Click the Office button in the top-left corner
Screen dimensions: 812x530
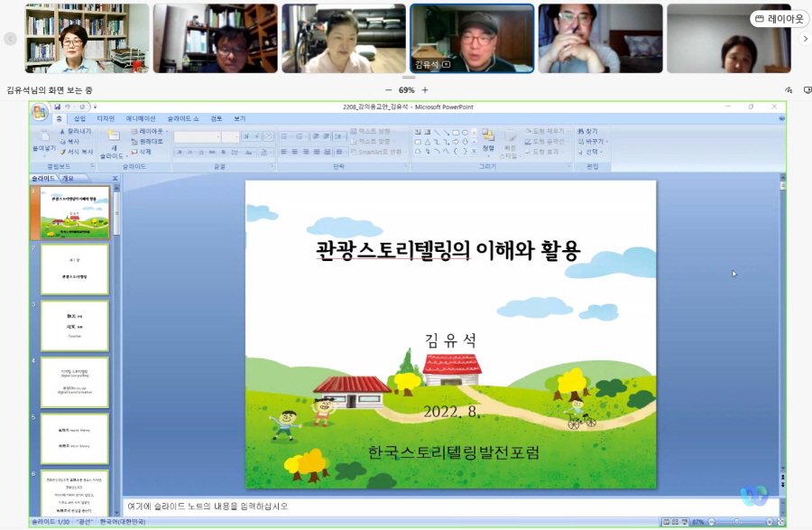tap(40, 111)
